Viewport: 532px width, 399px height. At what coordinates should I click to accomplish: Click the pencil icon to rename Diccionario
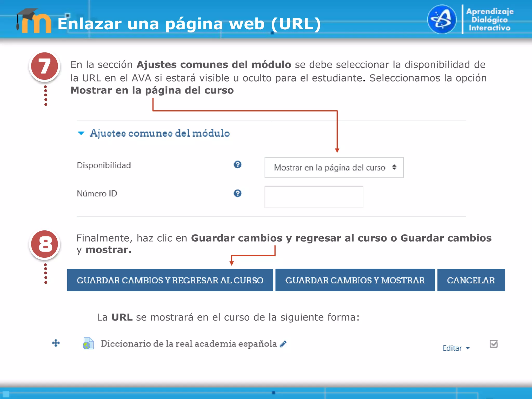tap(283, 344)
